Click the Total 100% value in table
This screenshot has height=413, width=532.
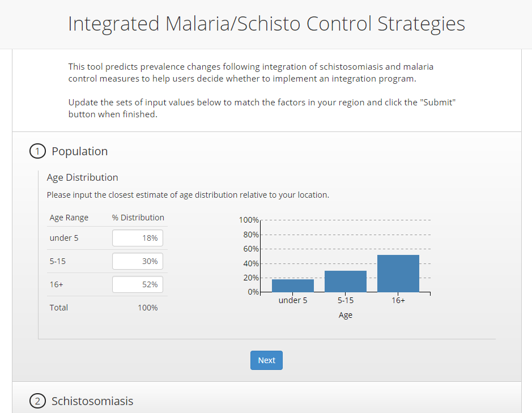[x=148, y=308]
